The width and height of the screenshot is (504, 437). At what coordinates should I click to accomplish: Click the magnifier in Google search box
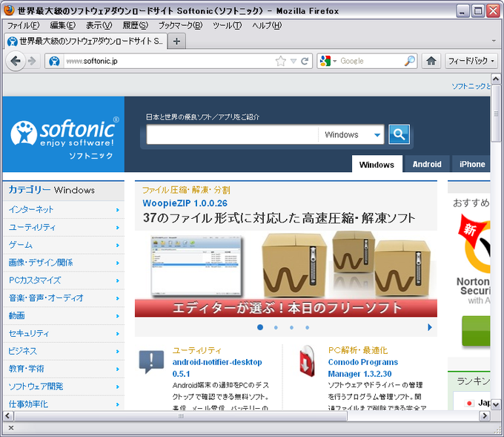409,61
